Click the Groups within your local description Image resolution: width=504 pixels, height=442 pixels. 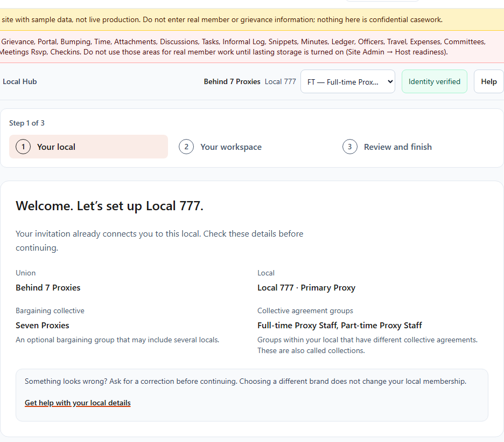coord(367,345)
